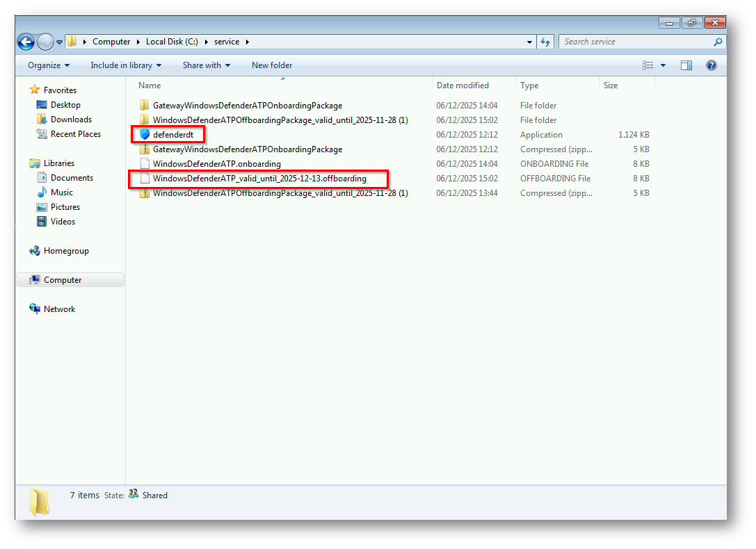Click the Homegroup icon
The image size is (756, 549).
point(35,250)
